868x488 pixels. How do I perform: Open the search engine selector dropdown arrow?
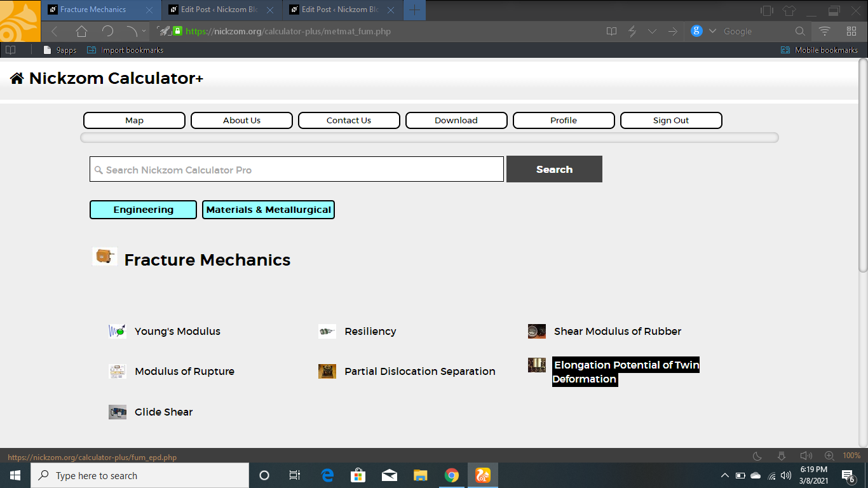click(712, 31)
